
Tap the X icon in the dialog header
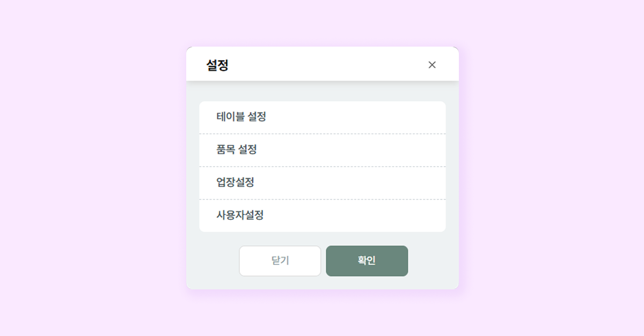[x=432, y=65]
